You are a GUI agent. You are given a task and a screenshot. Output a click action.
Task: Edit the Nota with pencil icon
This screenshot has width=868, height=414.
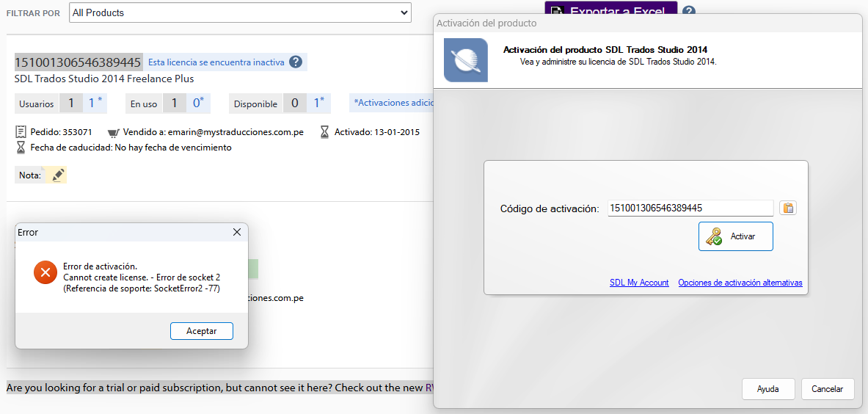tap(57, 175)
